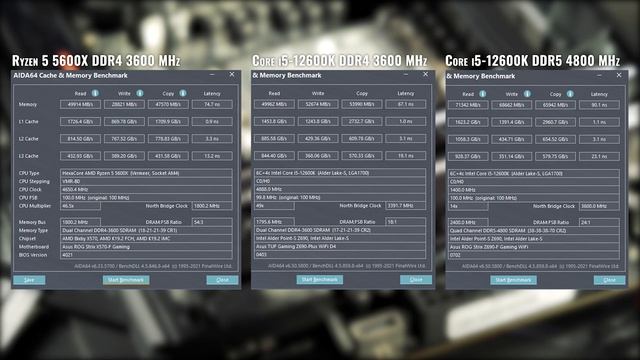Select memory write value 52674 MB/s

[x=318, y=104]
